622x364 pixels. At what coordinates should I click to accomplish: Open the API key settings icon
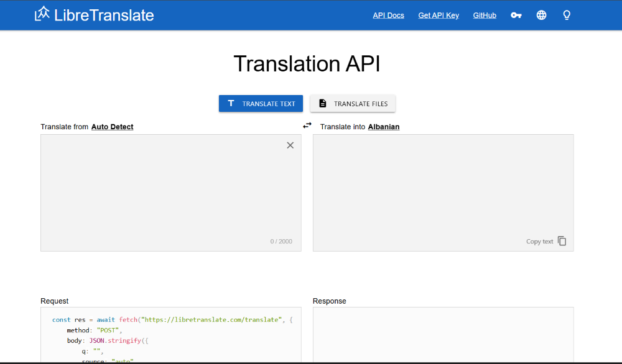tap(516, 16)
